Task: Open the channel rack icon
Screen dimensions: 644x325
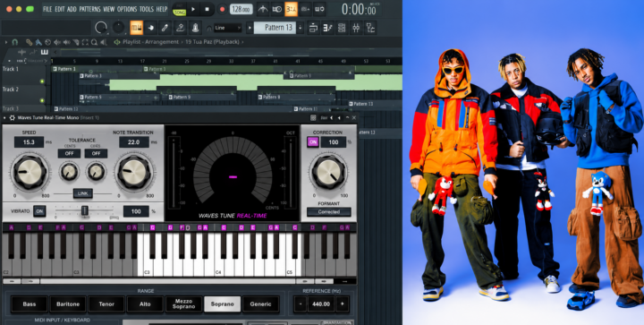Action: (x=342, y=28)
